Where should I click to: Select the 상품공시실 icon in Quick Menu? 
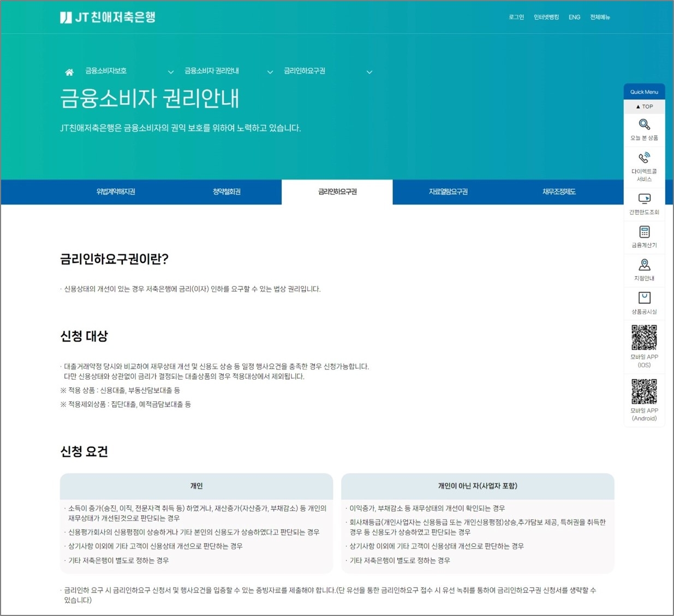tap(644, 298)
